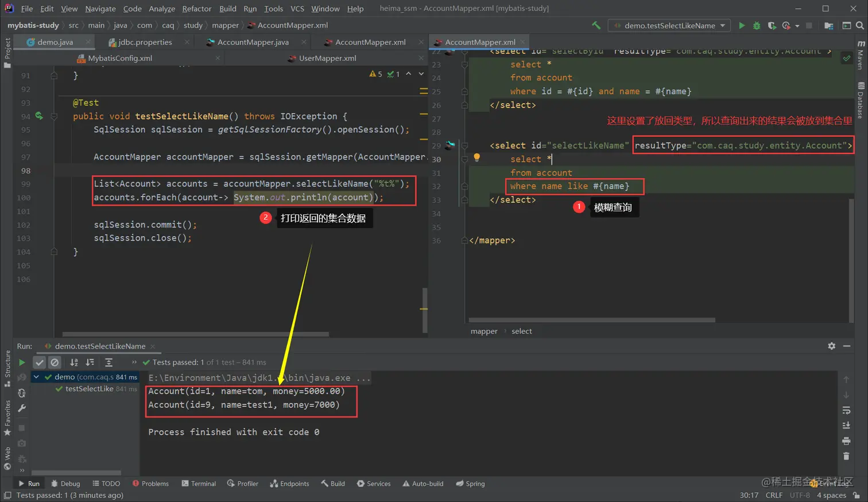Viewport: 868px width, 502px height.
Task: Expand all test results
Action: [108, 362]
